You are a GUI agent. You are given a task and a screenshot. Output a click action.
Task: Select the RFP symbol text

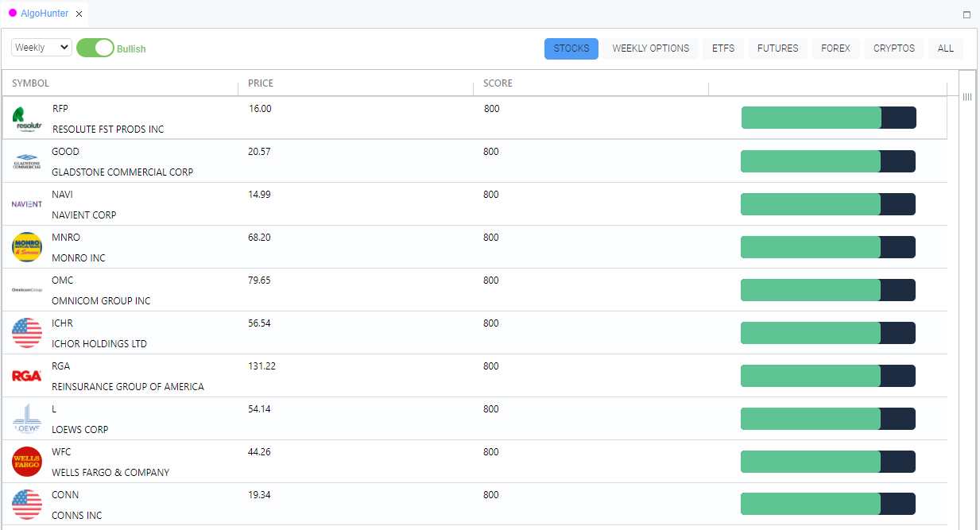(x=60, y=109)
